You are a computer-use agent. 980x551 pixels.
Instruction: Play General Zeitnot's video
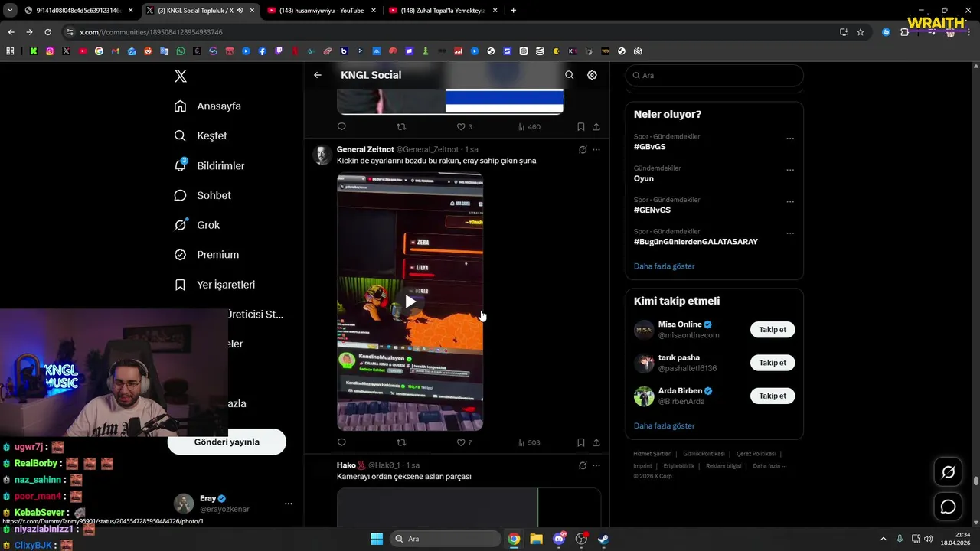(410, 302)
